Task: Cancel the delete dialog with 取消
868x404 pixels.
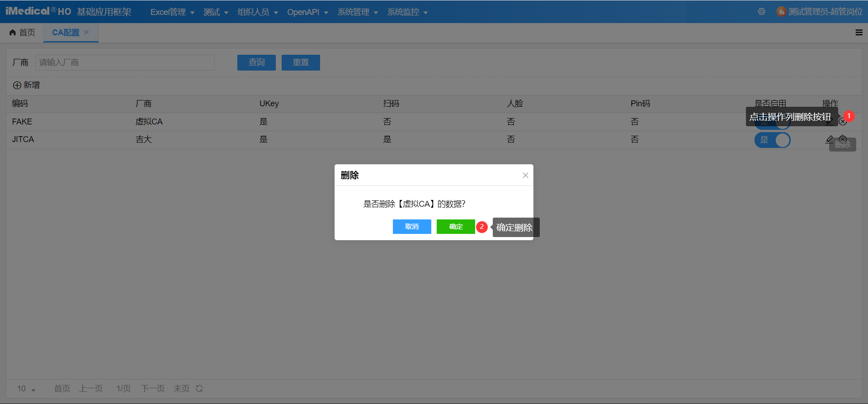Action: 411,227
